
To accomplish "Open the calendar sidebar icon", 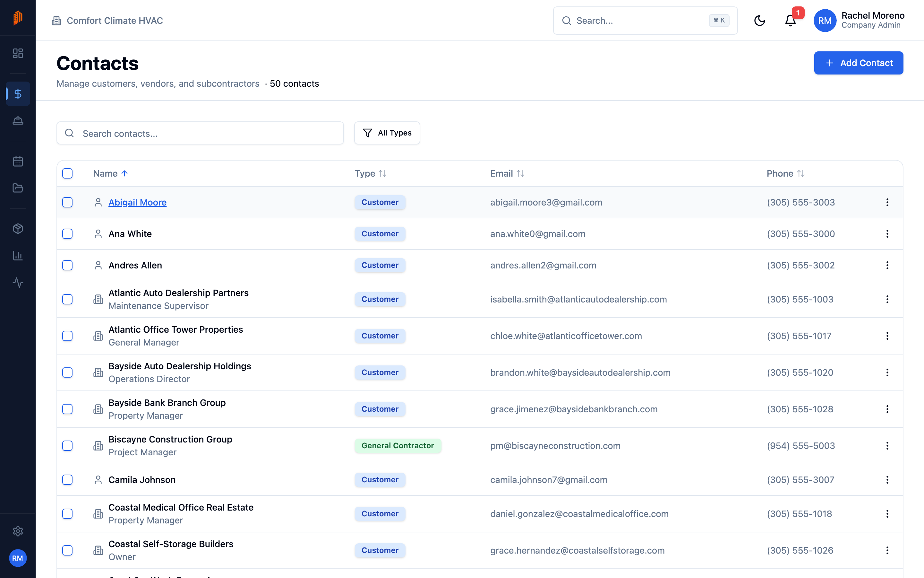I will 18,161.
